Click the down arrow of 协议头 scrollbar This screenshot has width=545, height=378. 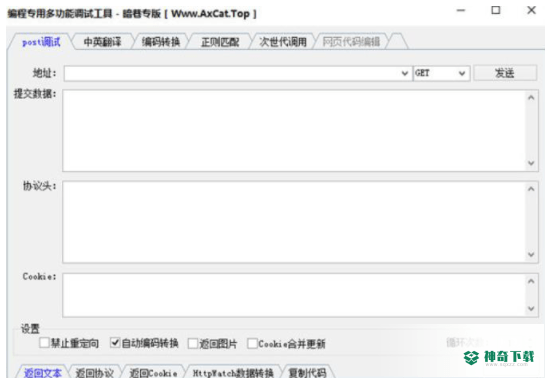pos(531,255)
